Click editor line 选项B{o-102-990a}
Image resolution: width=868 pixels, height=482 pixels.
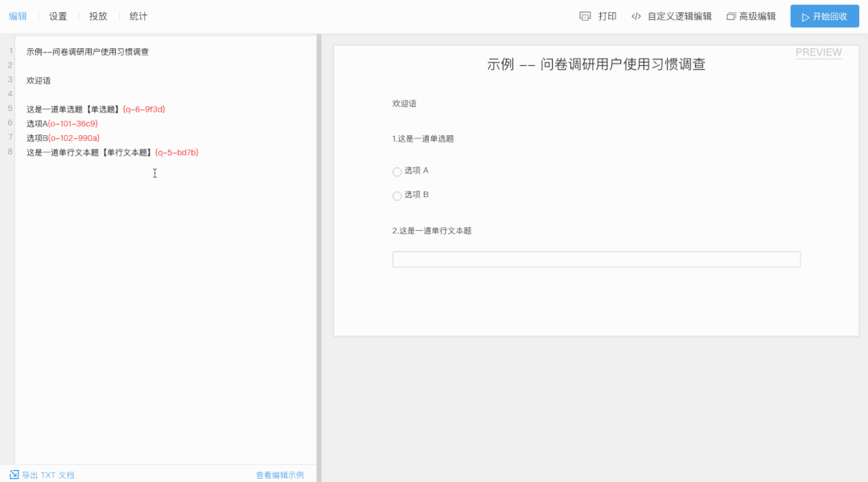63,138
